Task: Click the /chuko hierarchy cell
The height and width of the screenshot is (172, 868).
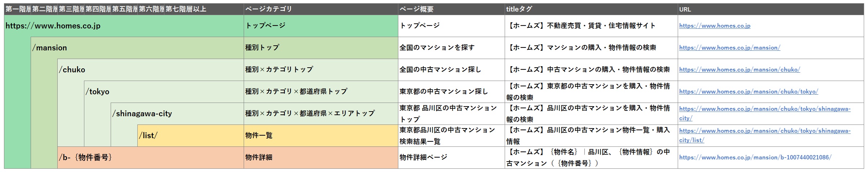Action: point(72,70)
